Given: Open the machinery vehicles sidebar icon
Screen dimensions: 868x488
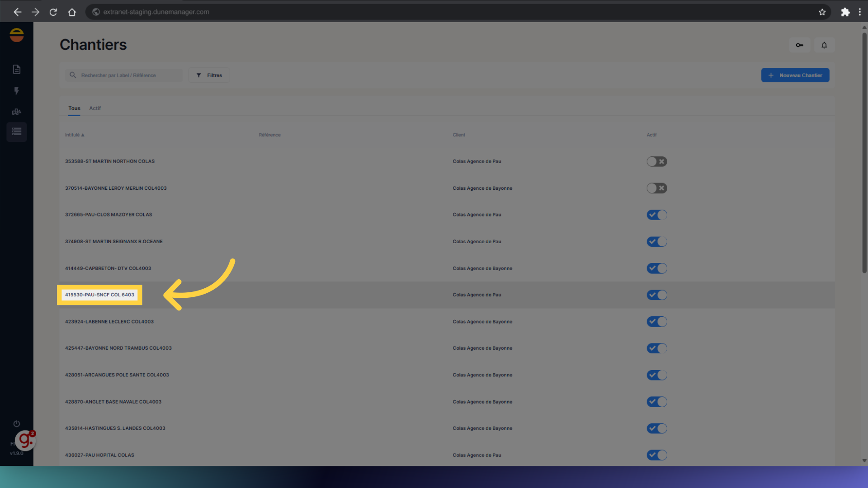Looking at the screenshot, I should [17, 112].
